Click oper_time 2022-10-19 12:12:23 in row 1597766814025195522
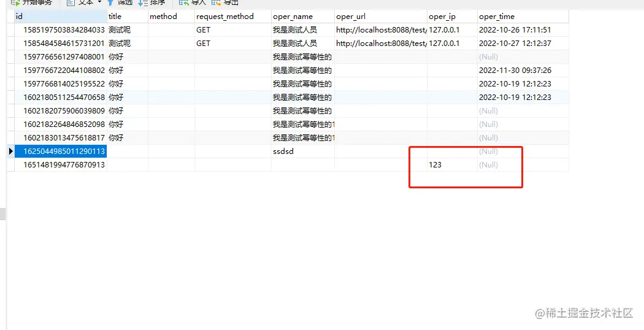 tap(515, 84)
